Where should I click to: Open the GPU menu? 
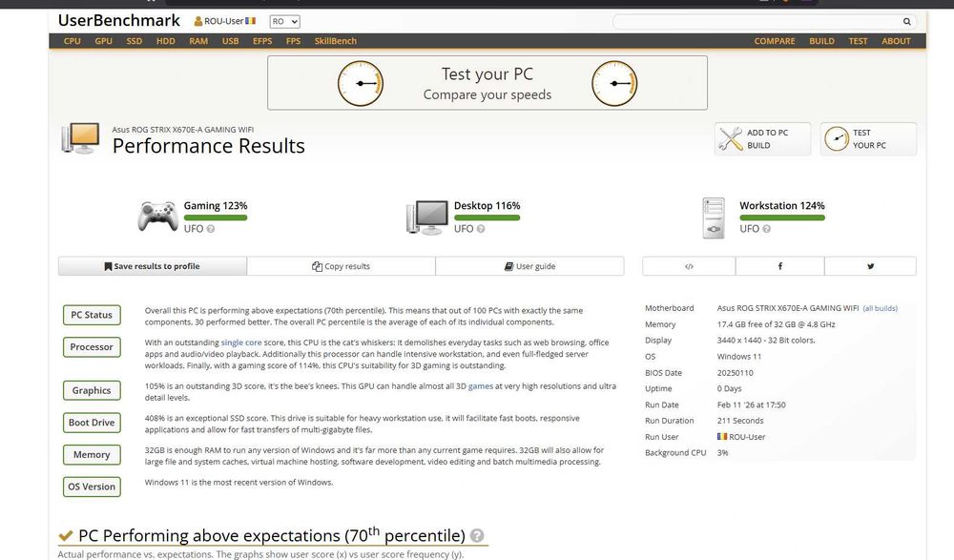[x=103, y=41]
